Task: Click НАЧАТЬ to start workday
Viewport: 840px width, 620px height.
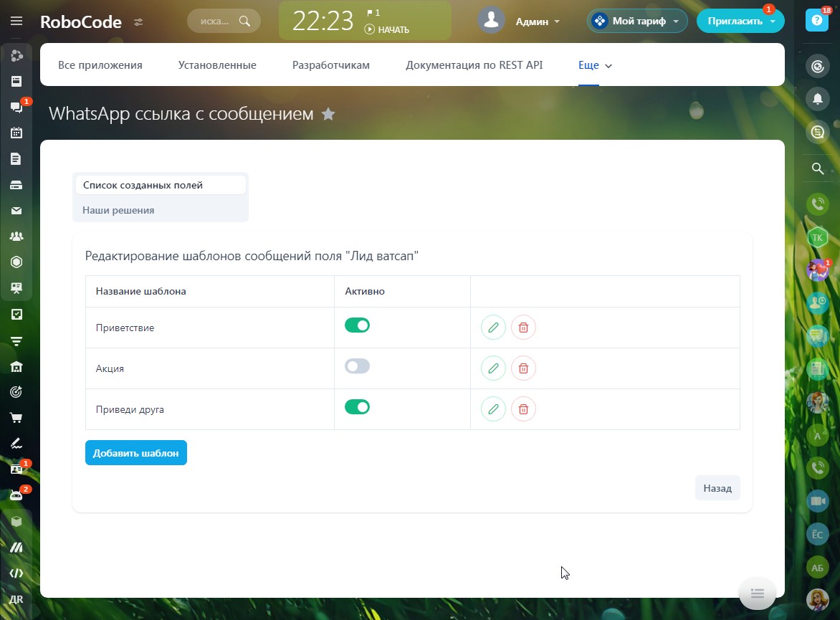Action: coord(387,29)
